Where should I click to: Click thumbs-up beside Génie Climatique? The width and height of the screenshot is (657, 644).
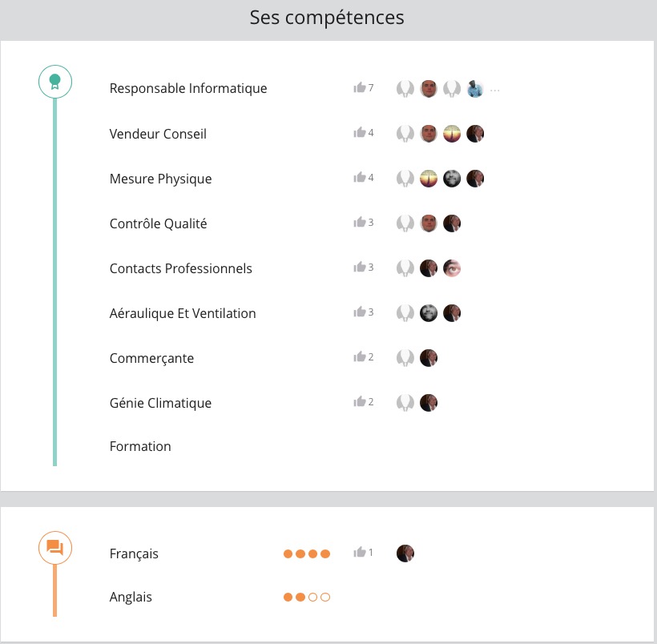coord(359,402)
